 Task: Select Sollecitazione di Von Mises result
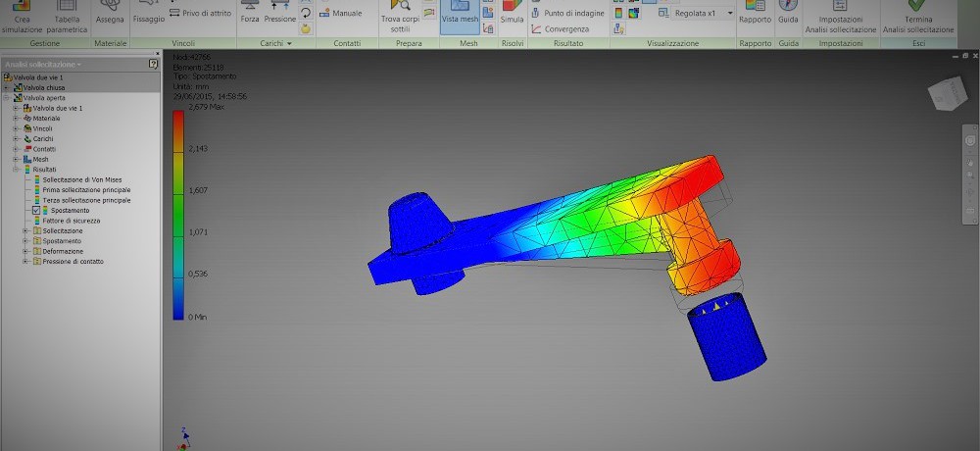81,179
